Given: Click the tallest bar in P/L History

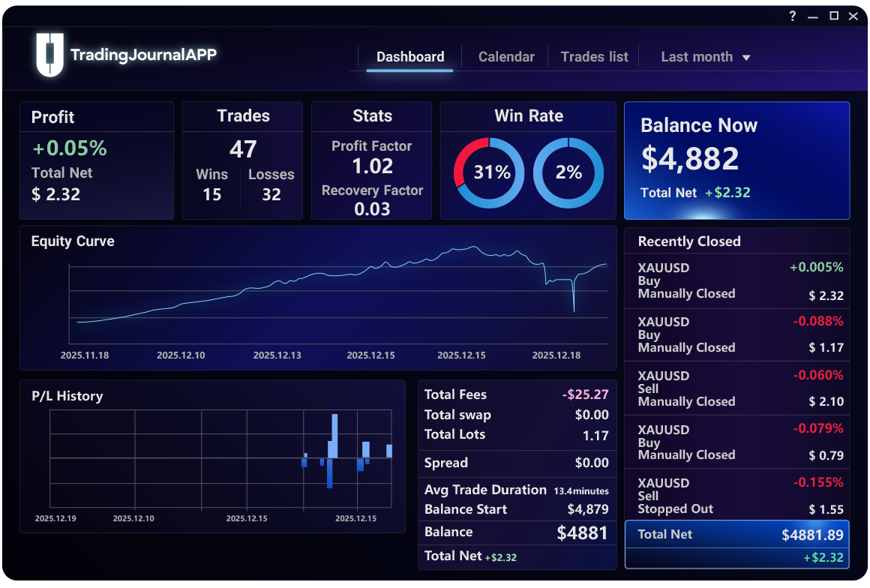Looking at the screenshot, I should 334,436.
